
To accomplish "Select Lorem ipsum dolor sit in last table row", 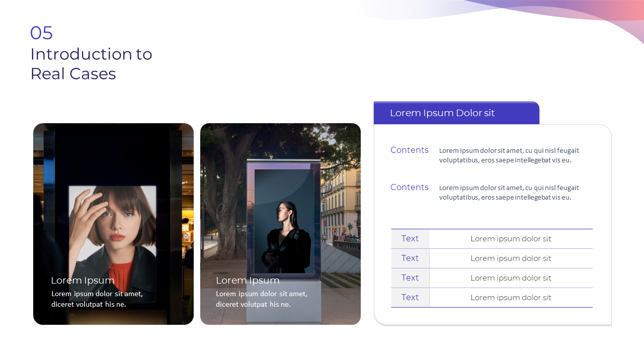I will coord(511,297).
